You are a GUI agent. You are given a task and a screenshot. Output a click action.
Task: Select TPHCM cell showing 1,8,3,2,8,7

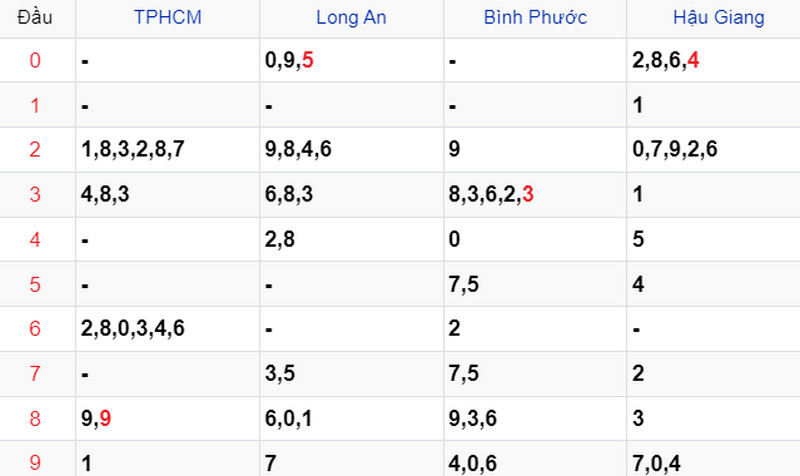[167, 149]
